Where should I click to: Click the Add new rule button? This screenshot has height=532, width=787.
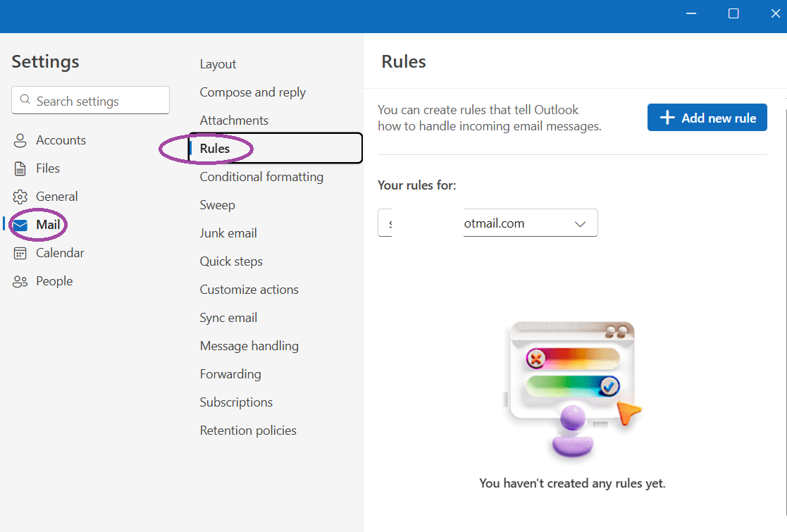pyautogui.click(x=707, y=118)
